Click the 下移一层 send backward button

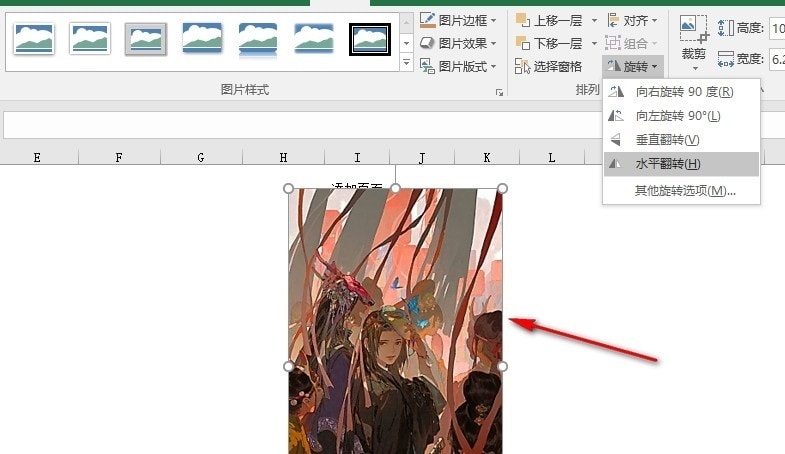coord(551,44)
